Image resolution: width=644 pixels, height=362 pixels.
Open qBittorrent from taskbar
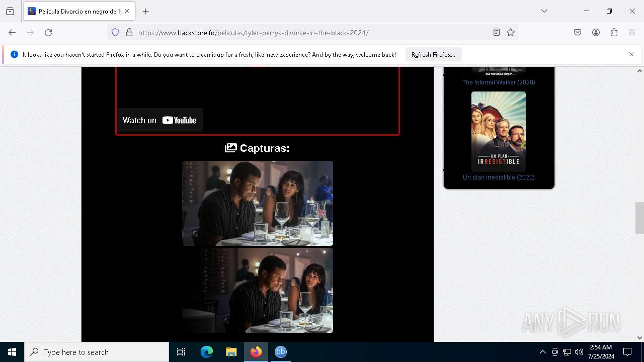(x=281, y=352)
